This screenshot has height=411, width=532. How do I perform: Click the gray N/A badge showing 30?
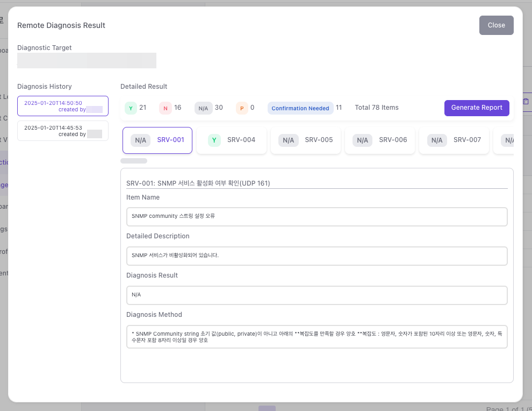(203, 108)
